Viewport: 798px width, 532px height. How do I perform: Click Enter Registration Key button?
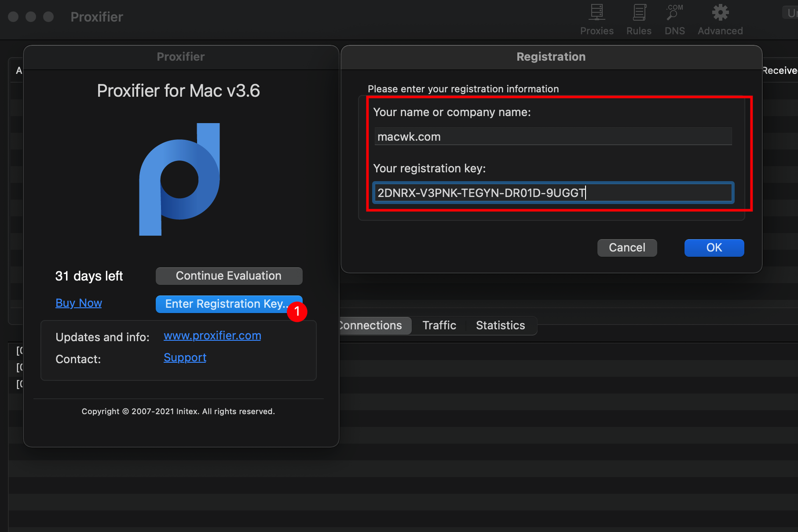coord(229,304)
